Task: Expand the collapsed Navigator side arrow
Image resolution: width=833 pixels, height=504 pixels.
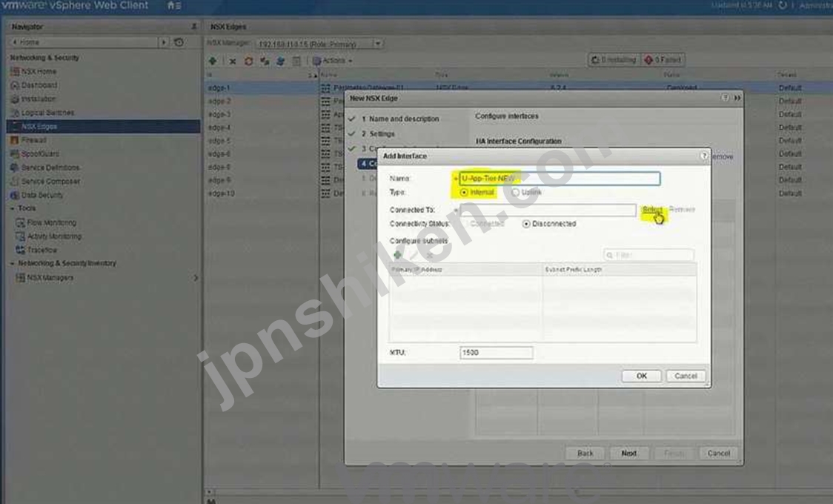Action: 196,278
